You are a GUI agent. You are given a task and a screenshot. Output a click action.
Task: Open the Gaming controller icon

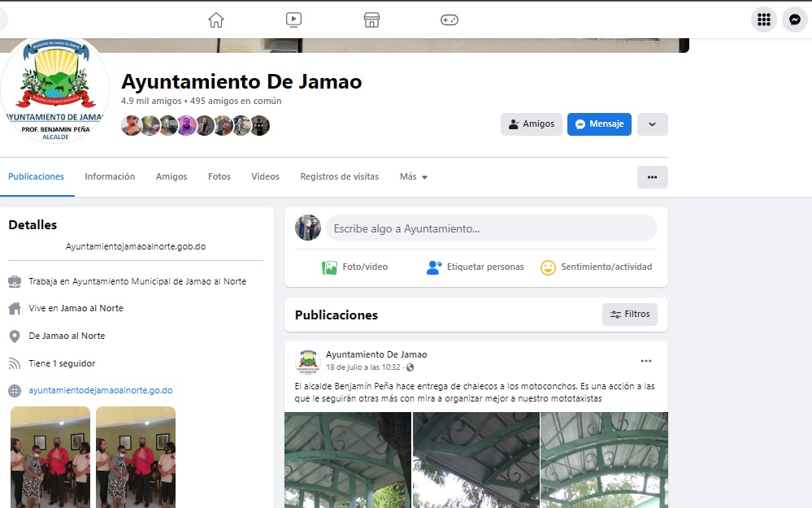click(449, 20)
